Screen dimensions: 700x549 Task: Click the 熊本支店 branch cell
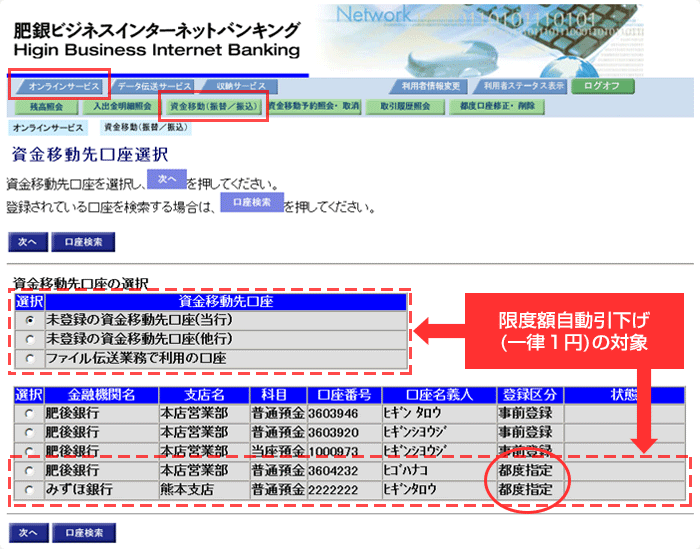(x=204, y=490)
